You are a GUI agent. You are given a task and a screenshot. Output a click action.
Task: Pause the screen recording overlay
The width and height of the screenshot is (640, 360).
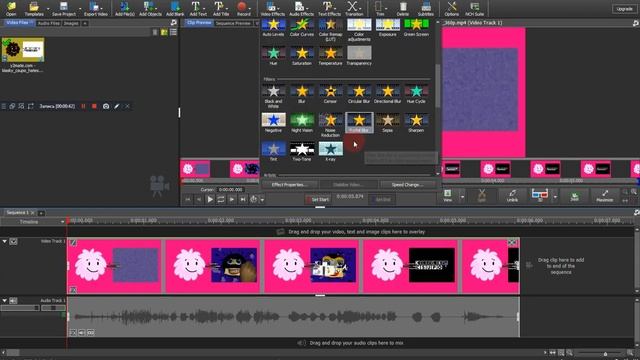coord(83,106)
